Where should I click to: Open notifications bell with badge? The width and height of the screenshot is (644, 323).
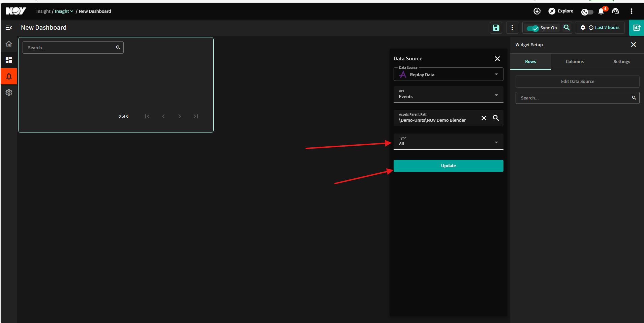(x=602, y=11)
